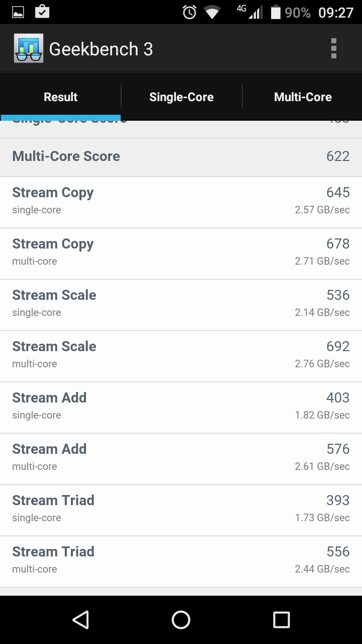Viewport: 362px width, 644px height.
Task: Tap the Multi-Core Score row
Action: pyautogui.click(x=181, y=156)
